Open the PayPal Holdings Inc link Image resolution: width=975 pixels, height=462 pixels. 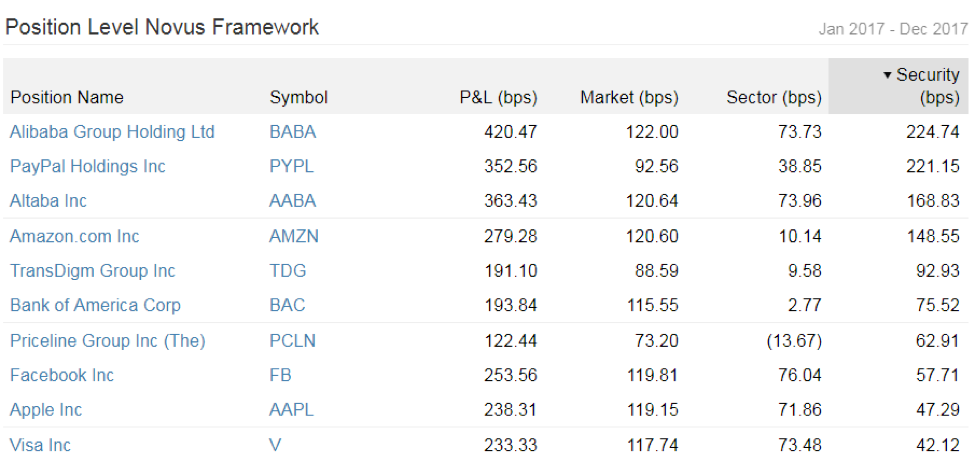pos(88,167)
